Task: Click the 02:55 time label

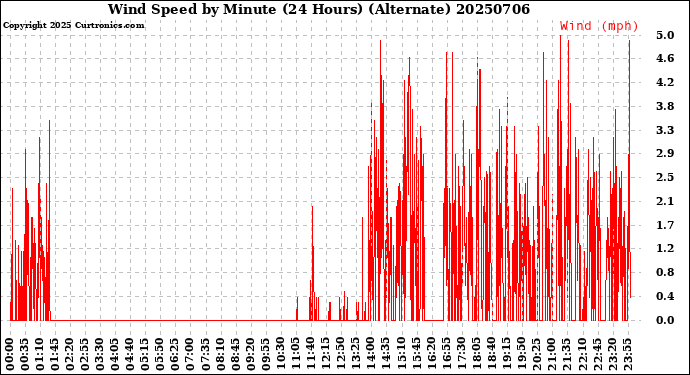Action: coord(85,355)
